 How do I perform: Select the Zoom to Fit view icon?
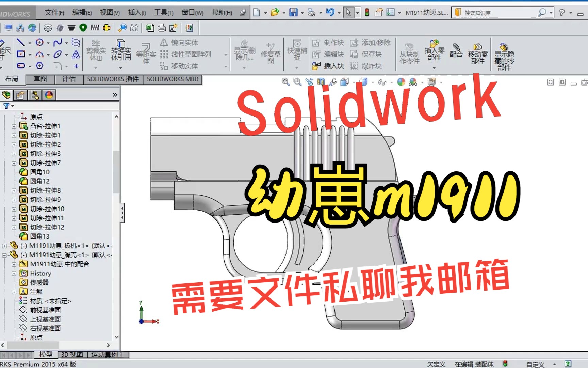pos(285,82)
